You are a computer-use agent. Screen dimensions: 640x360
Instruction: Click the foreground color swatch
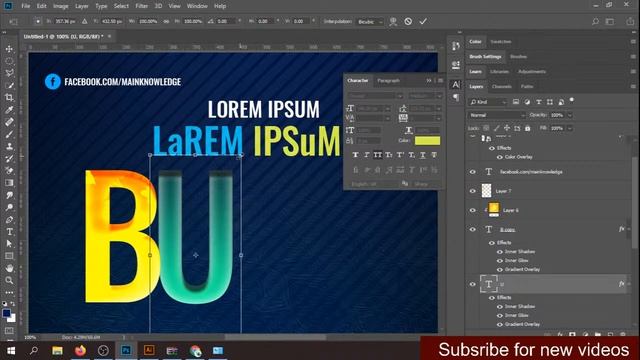(x=6, y=313)
